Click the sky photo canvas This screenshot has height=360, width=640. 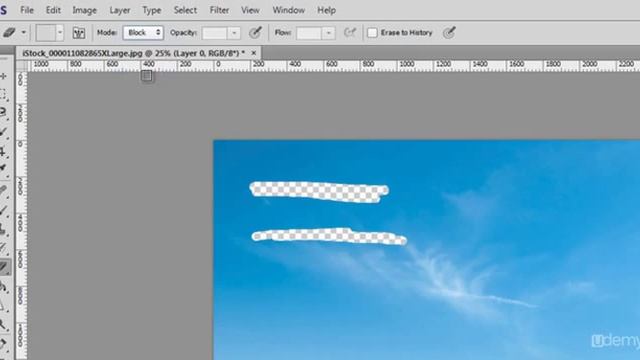pyautogui.click(x=427, y=250)
